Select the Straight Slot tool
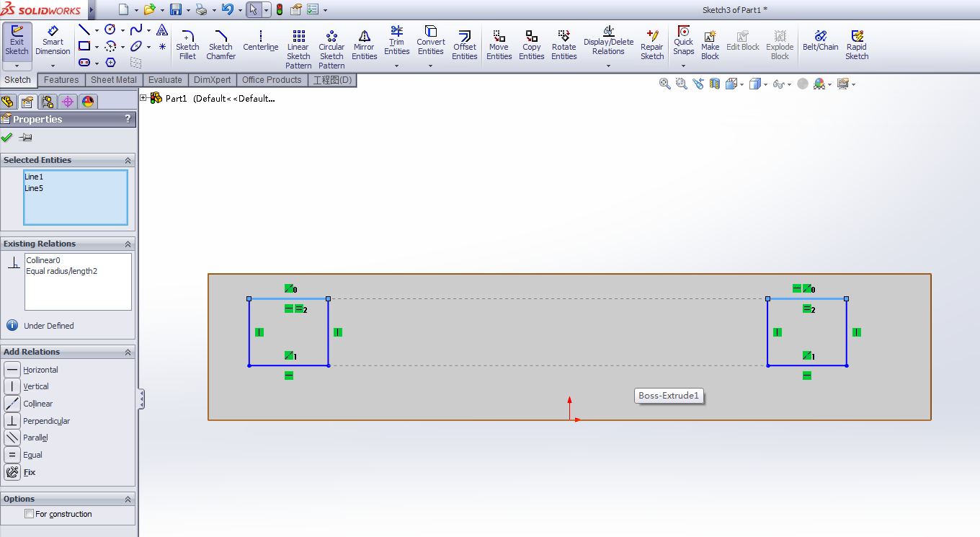This screenshot has width=980, height=537. coord(84,63)
